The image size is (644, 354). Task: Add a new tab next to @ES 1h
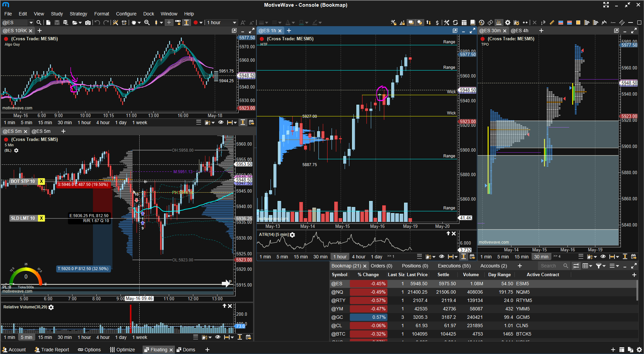(289, 31)
